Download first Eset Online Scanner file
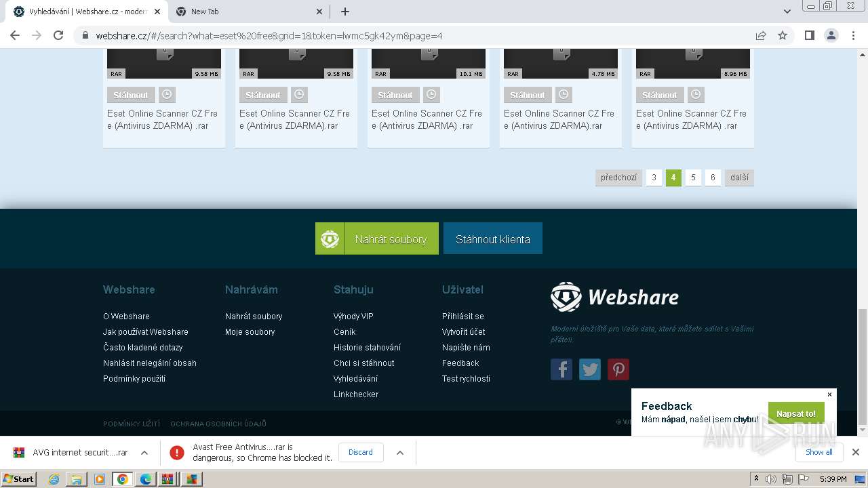The width and height of the screenshot is (868, 488). coord(131,95)
